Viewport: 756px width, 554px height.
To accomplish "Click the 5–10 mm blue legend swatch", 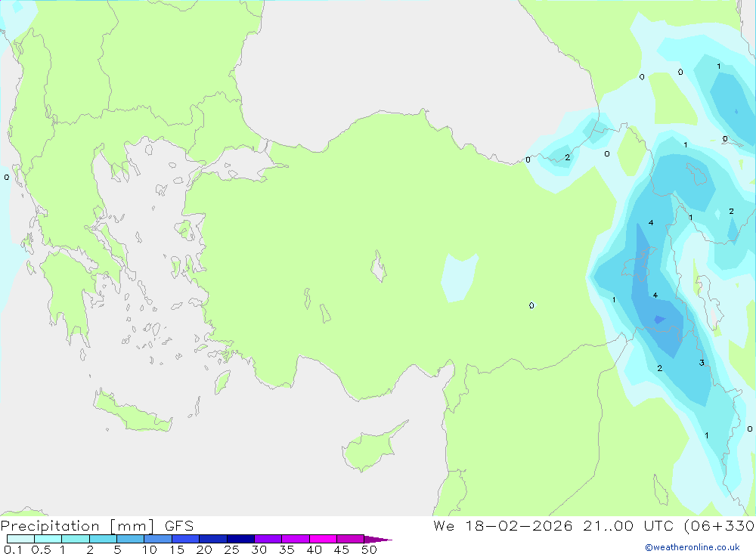I will (130, 539).
